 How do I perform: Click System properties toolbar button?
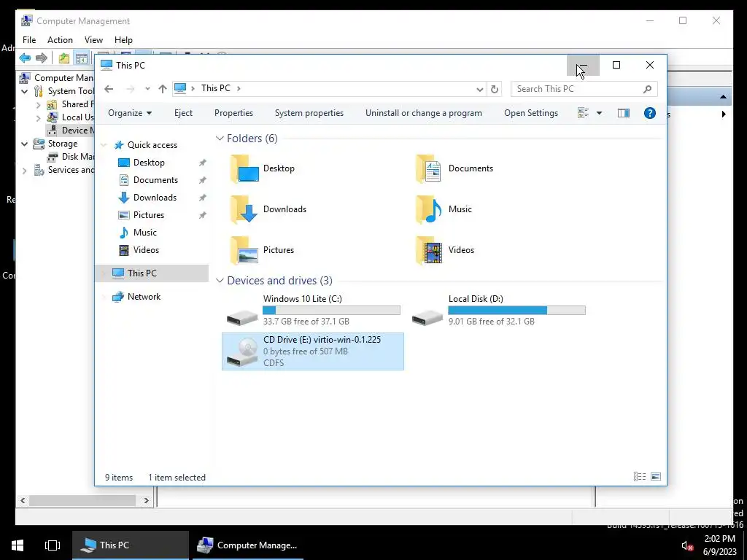pos(309,113)
